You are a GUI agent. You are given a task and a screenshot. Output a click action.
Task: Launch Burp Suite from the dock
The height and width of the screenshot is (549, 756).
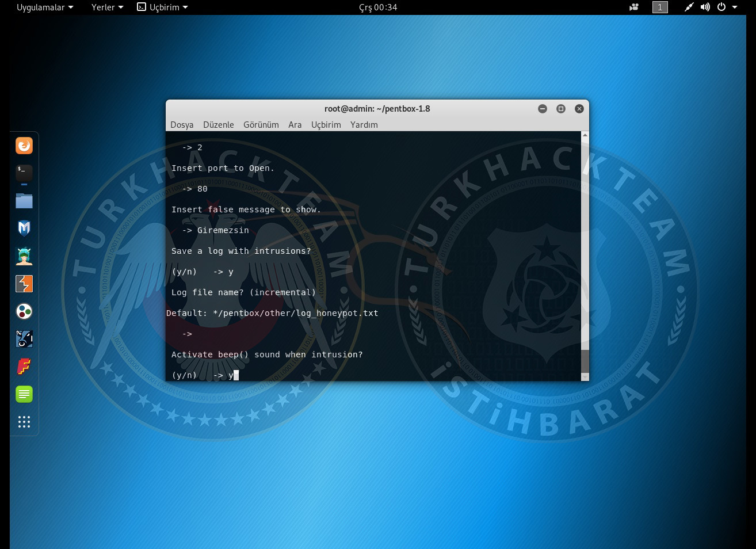[24, 284]
